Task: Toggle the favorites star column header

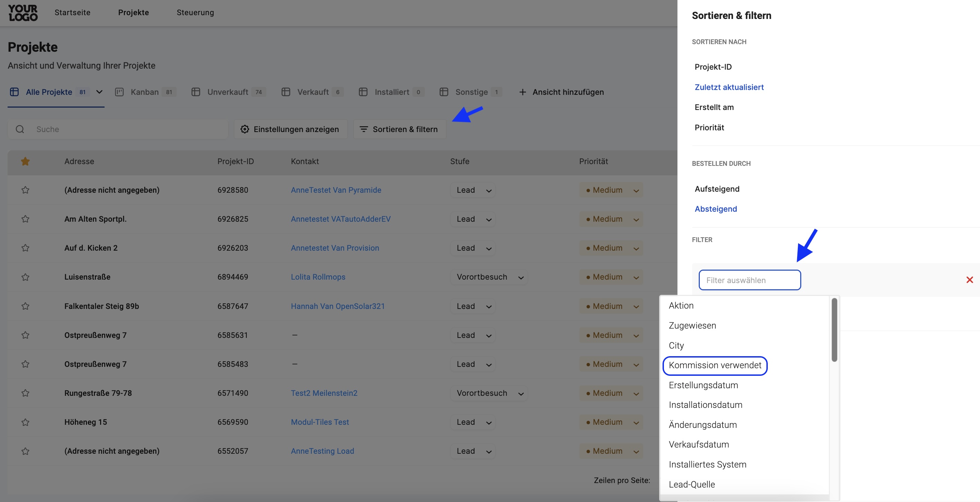Action: [25, 161]
